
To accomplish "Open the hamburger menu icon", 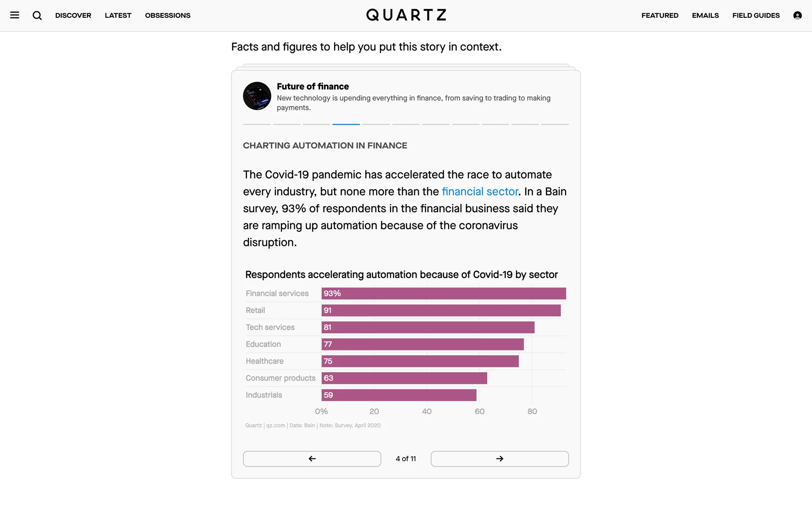I will tap(15, 15).
